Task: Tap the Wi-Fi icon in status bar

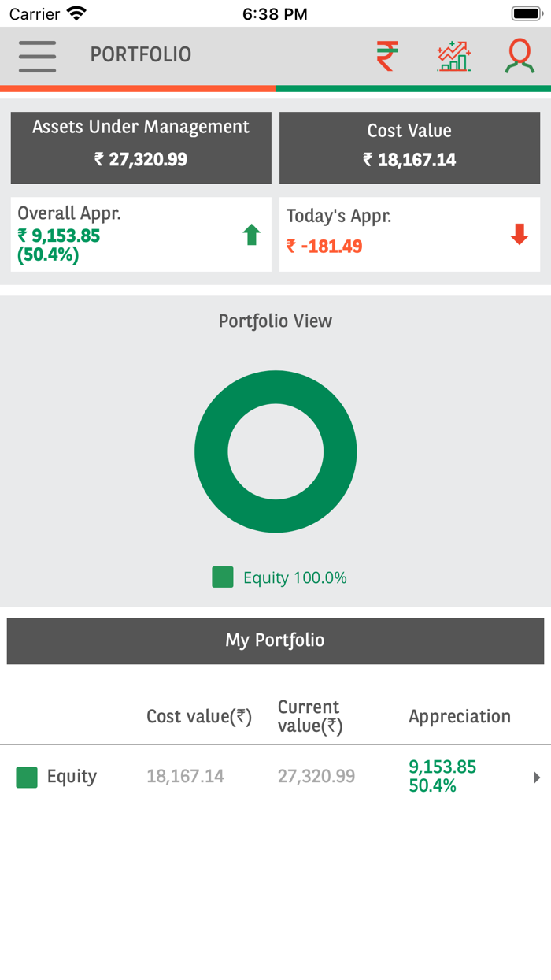Action: 76,13
